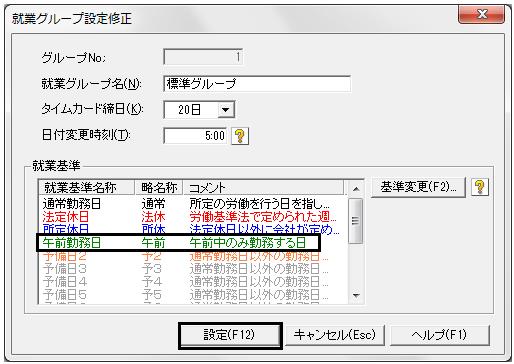Click help icon next to 基準変更 button

tap(480, 187)
